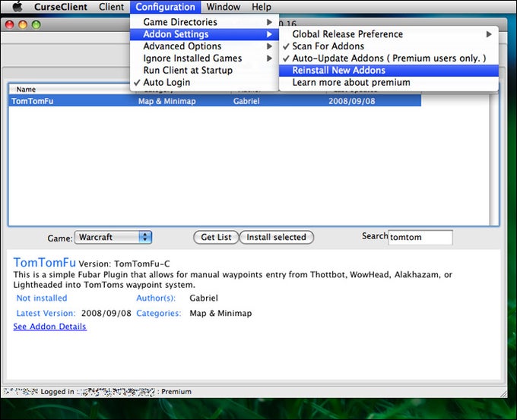517x420 pixels.
Task: Expand the Game Directories submenu
Action: point(204,22)
